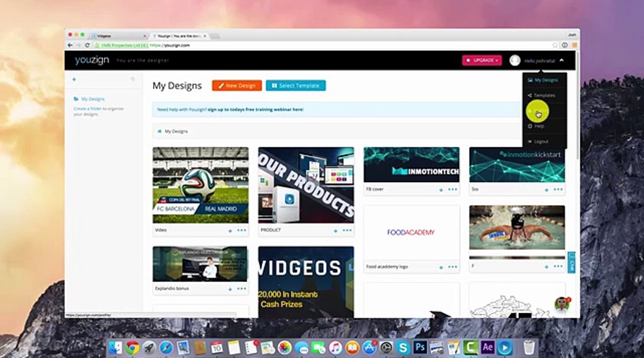Expand the UPGRADE dropdown button
The width and height of the screenshot is (644, 358).
pos(482,60)
